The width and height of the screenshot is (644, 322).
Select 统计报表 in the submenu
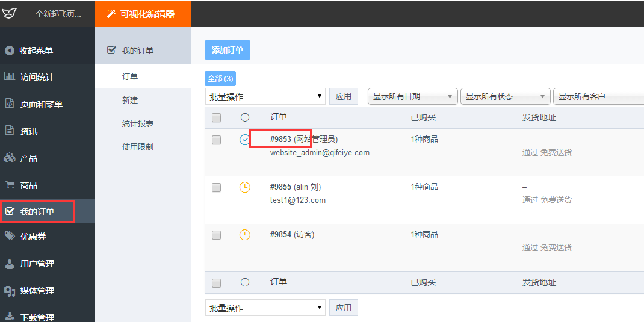click(x=138, y=123)
